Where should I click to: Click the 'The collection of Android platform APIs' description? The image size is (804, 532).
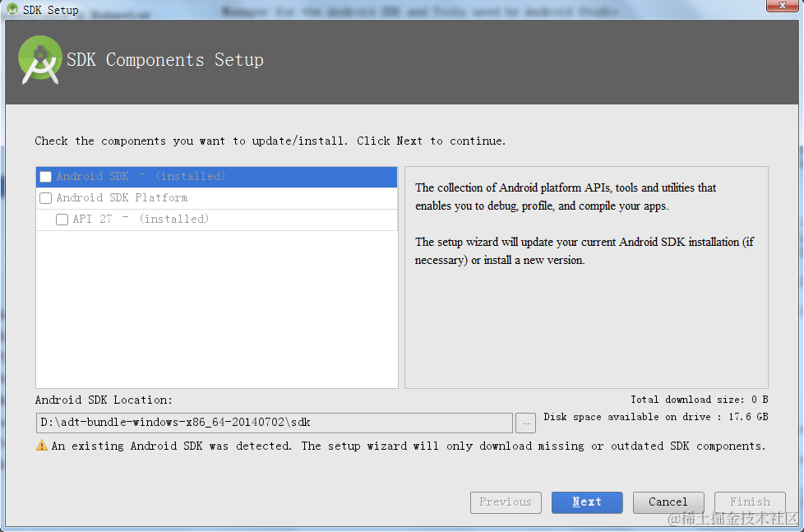pyautogui.click(x=566, y=197)
